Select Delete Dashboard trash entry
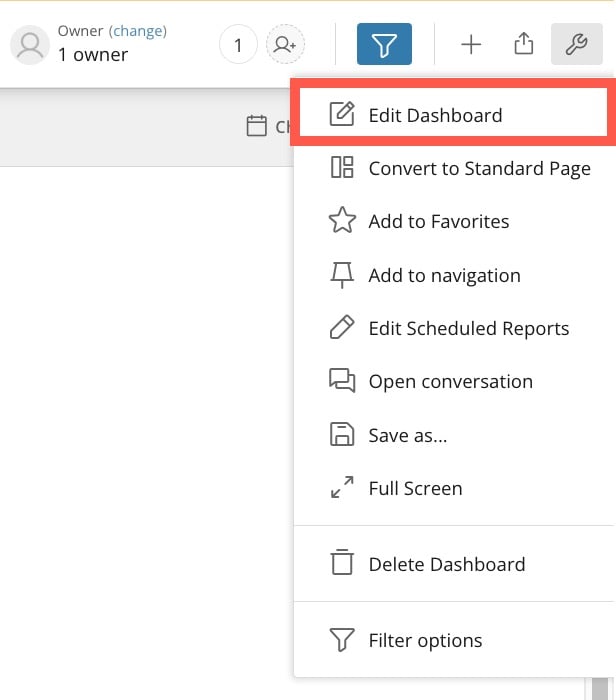The height and width of the screenshot is (700, 616). [x=454, y=564]
